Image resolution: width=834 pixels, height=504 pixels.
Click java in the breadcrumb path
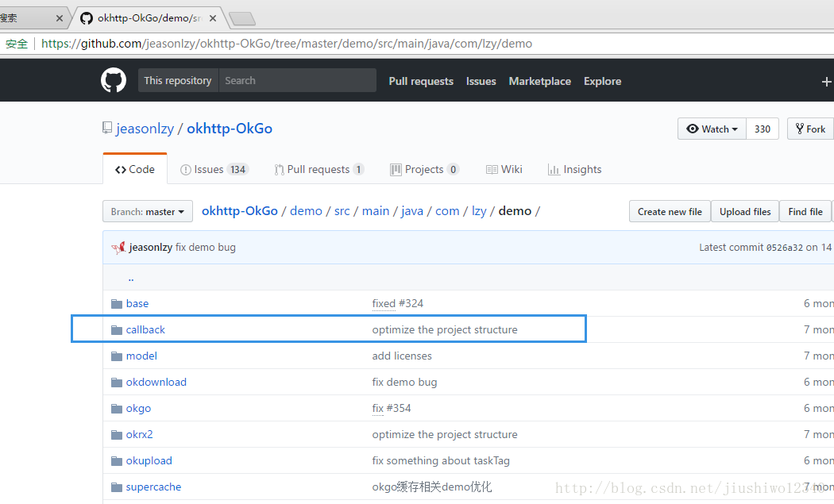[412, 211]
